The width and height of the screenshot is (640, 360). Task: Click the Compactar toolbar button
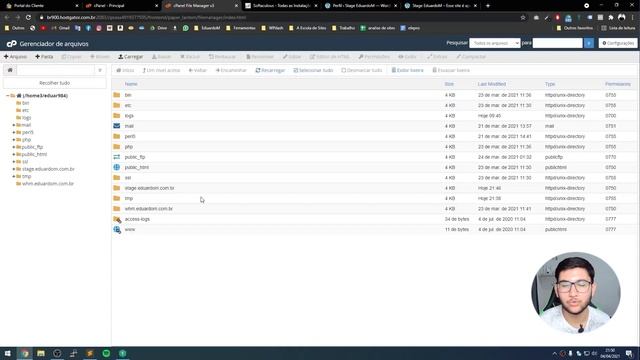click(471, 57)
